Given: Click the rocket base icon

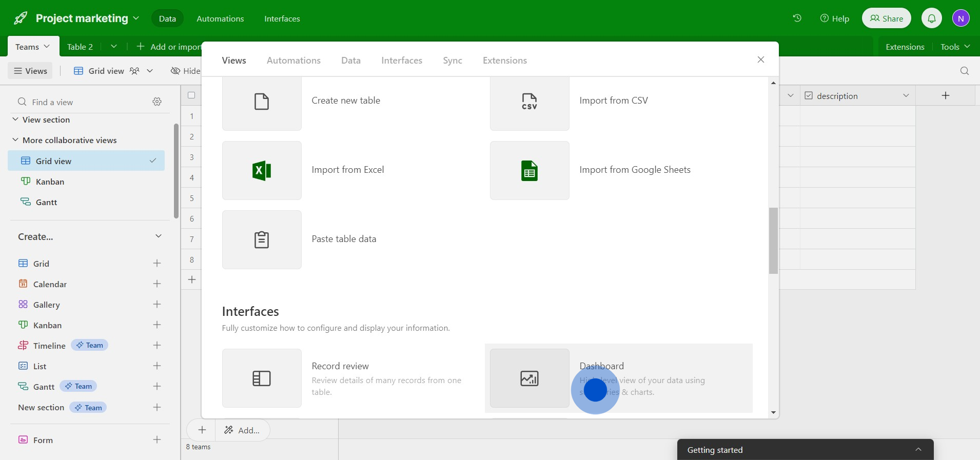Looking at the screenshot, I should pyautogui.click(x=21, y=18).
